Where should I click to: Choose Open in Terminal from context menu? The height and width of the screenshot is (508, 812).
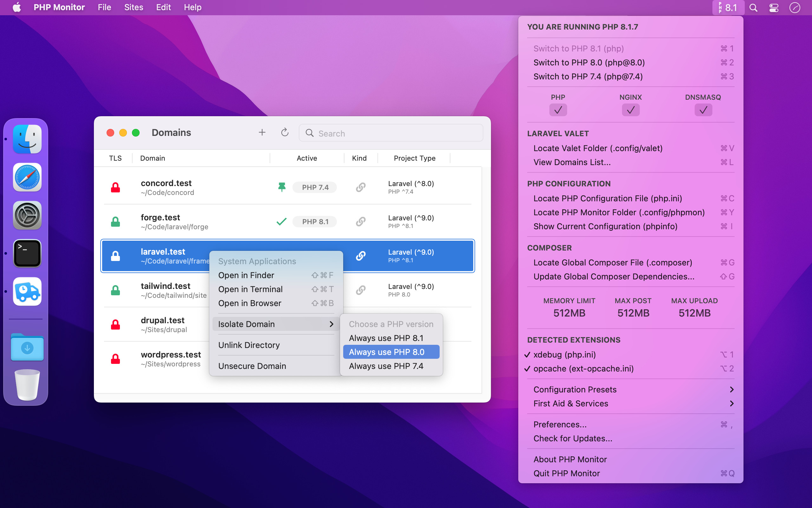(x=276, y=289)
